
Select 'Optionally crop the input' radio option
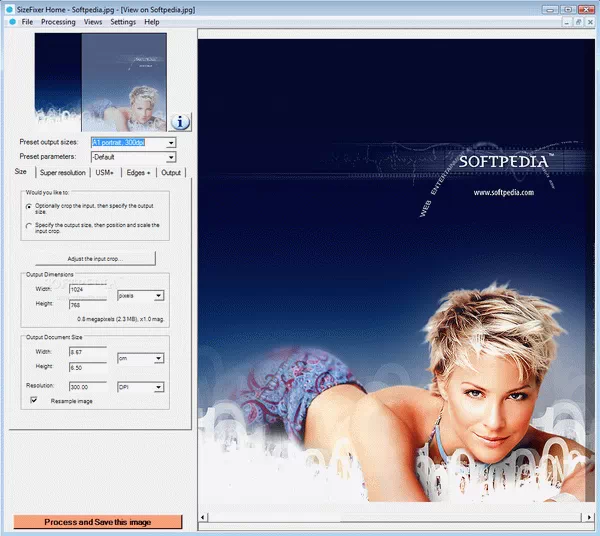click(x=29, y=206)
